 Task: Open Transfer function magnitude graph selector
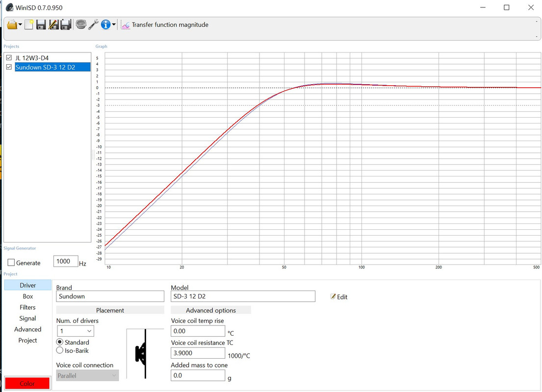coord(165,25)
